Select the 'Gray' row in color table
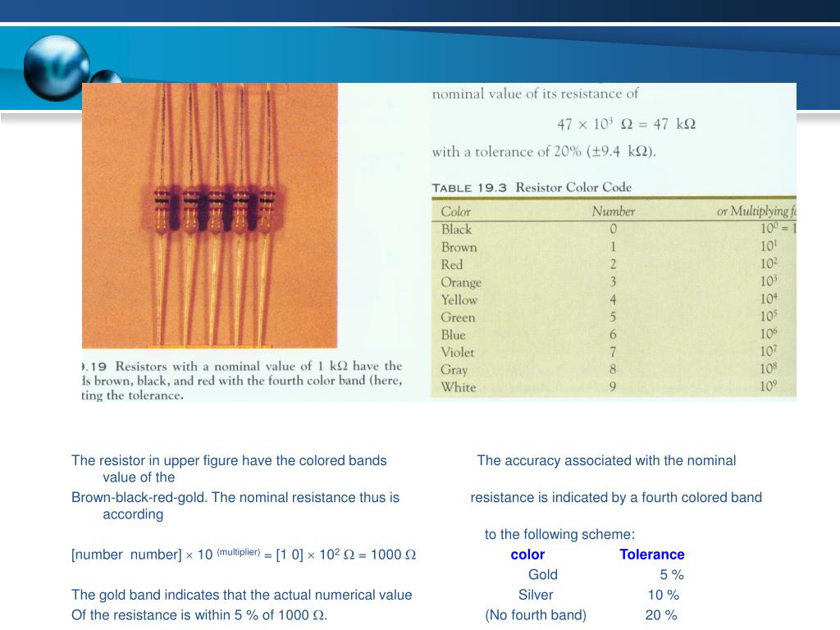 (x=614, y=370)
